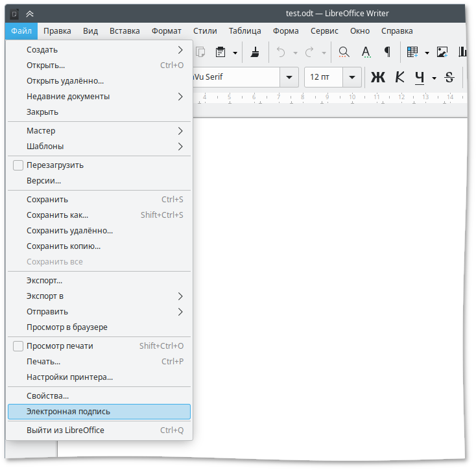Click the Spelling check icon

coord(366,53)
